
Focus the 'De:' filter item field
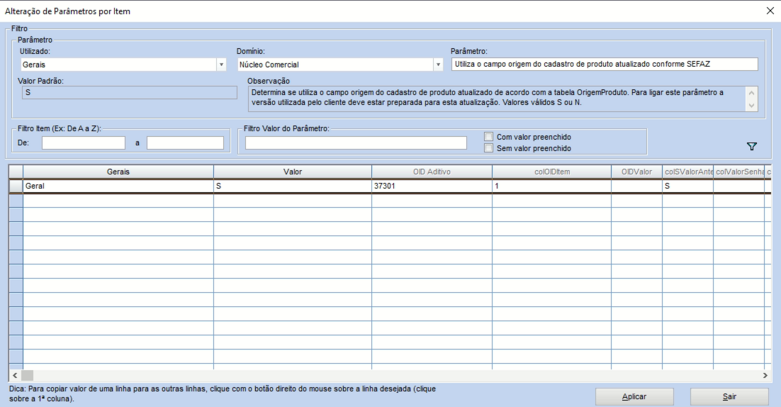[x=83, y=143]
